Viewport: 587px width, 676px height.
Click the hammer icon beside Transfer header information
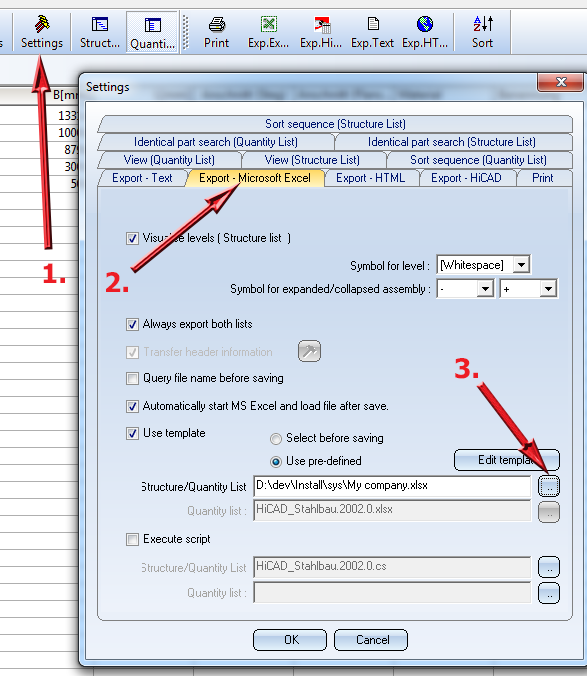coord(309,351)
